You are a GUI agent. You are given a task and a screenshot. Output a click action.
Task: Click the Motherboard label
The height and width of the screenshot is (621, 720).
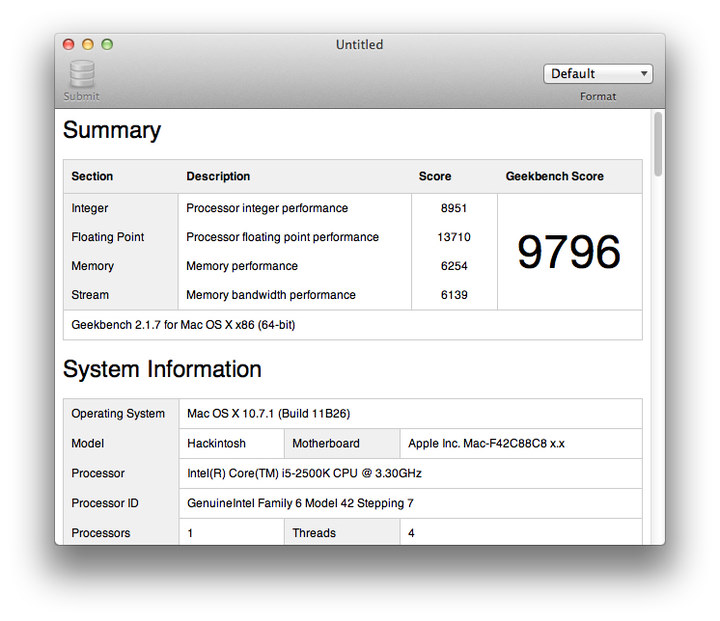point(326,443)
